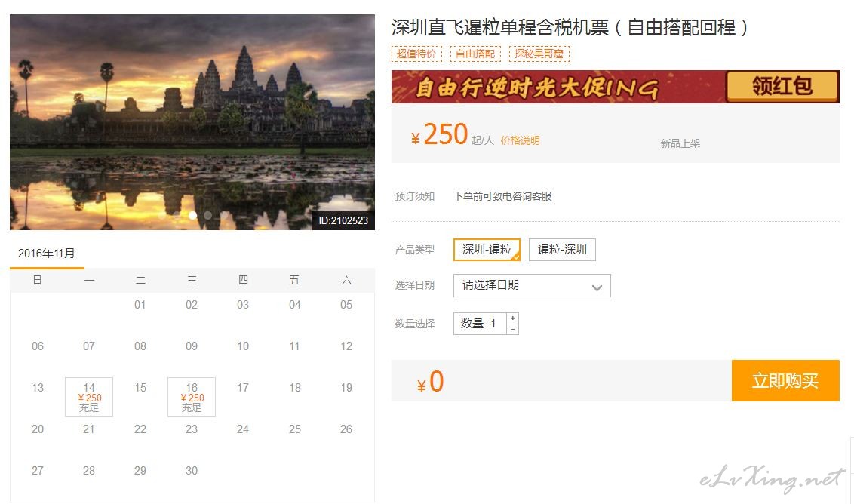Select product type 暹粒-深圳

coord(562,250)
